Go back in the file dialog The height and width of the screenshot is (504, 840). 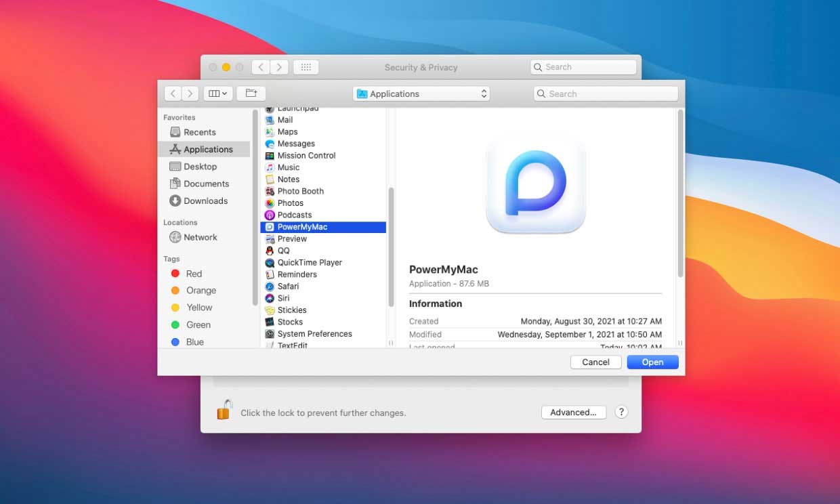[173, 93]
